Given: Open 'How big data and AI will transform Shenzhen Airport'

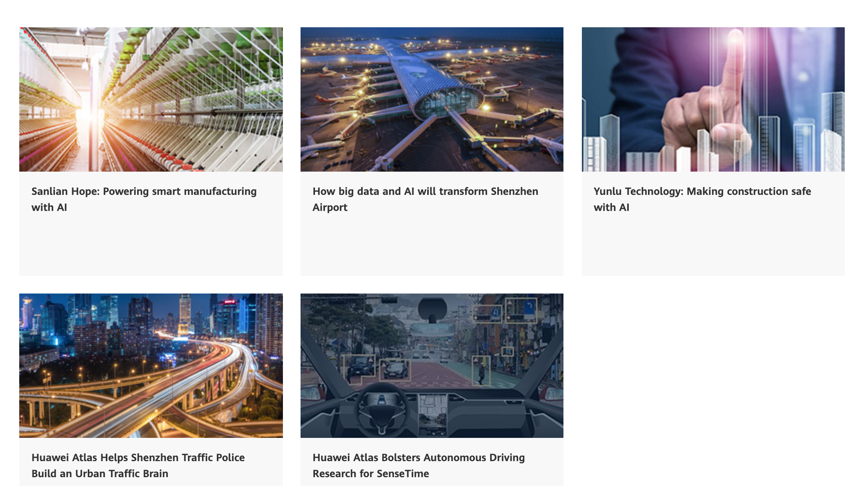Looking at the screenshot, I should (x=425, y=199).
